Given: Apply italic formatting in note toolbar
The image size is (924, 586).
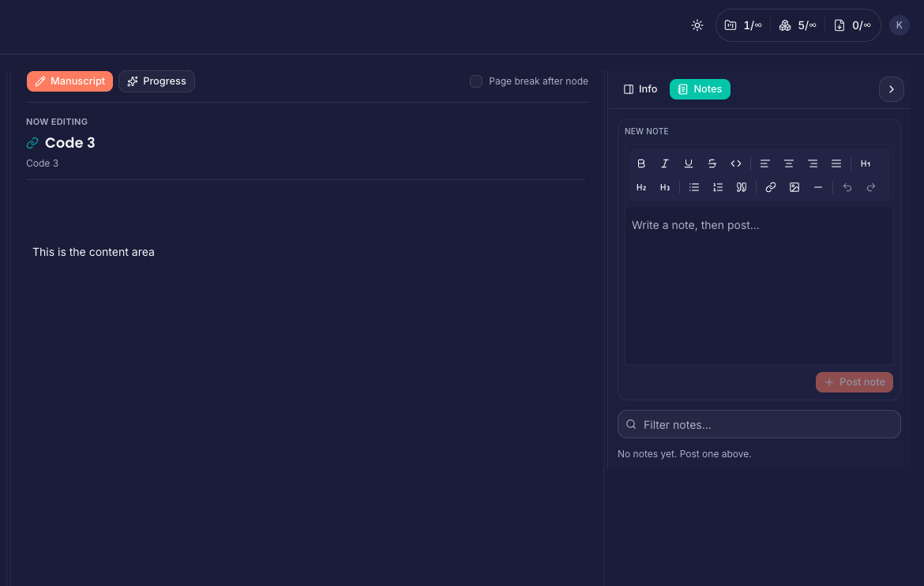Looking at the screenshot, I should click(665, 163).
